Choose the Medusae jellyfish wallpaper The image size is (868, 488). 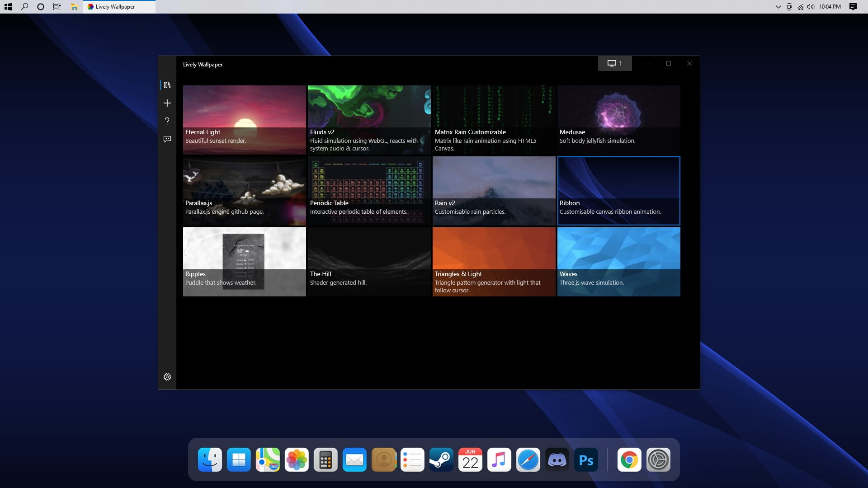[x=618, y=120]
